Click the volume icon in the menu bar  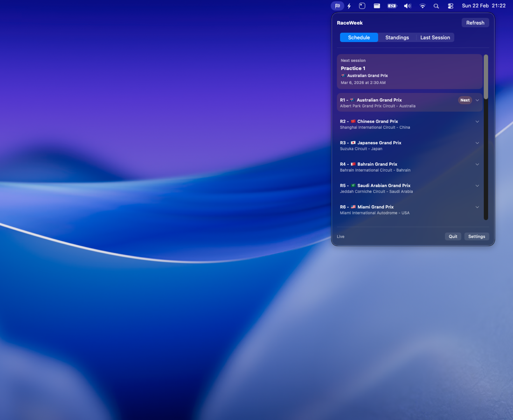[407, 6]
